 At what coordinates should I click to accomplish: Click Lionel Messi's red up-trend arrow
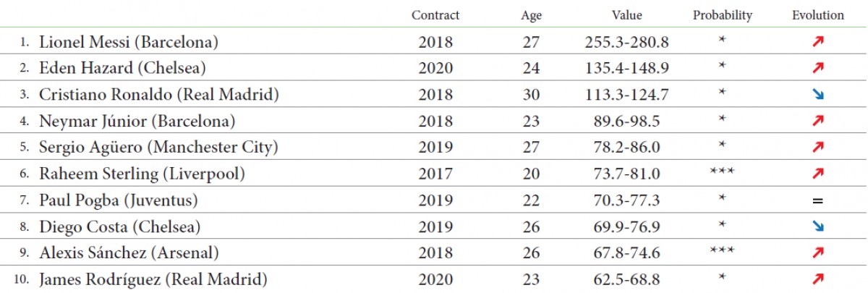click(x=818, y=42)
